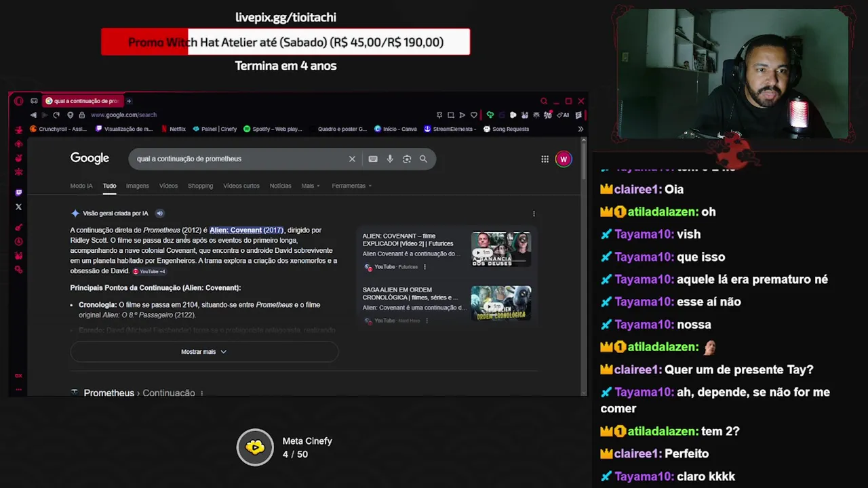868x488 pixels.
Task: Open the Tab Islands icon beside tab
Action: click(34, 101)
